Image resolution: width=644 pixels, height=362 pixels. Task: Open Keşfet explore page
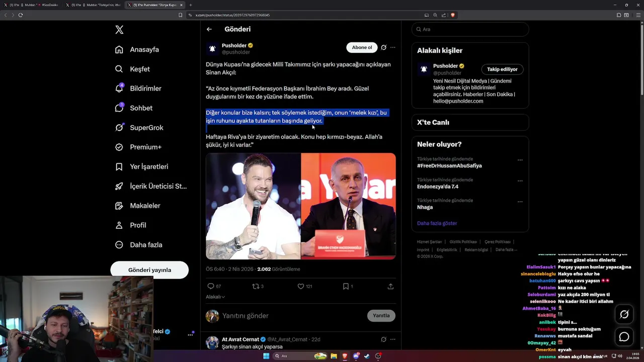[132, 69]
